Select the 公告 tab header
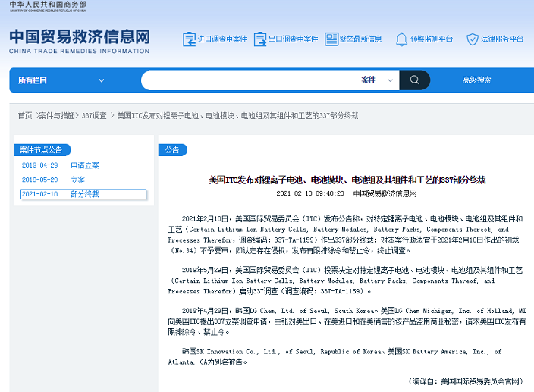Viewport: 534px width, 392px height. coord(172,150)
